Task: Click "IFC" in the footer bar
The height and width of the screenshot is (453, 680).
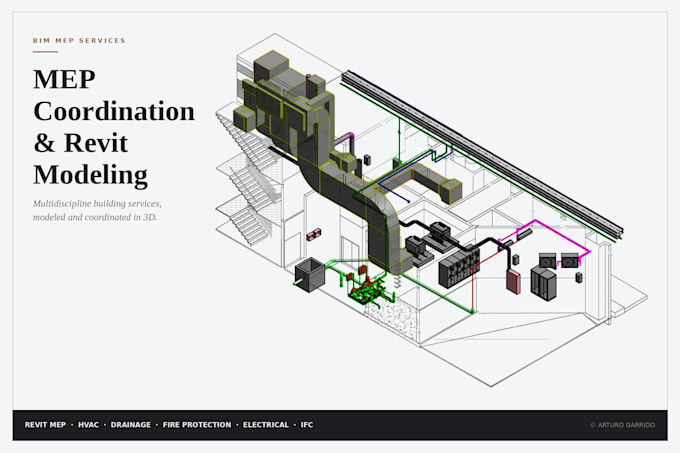Action: [x=307, y=425]
